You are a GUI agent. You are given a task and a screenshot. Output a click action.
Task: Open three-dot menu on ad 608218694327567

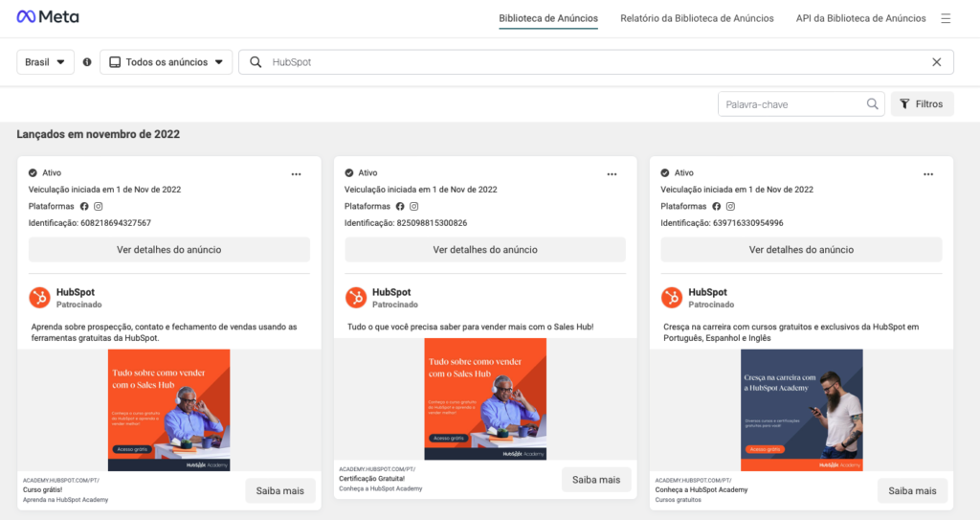297,174
